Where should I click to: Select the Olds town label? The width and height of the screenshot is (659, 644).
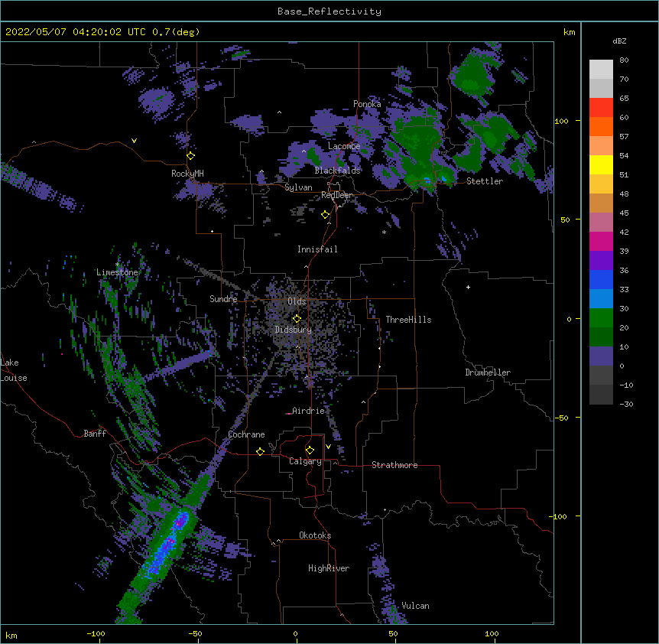click(297, 301)
